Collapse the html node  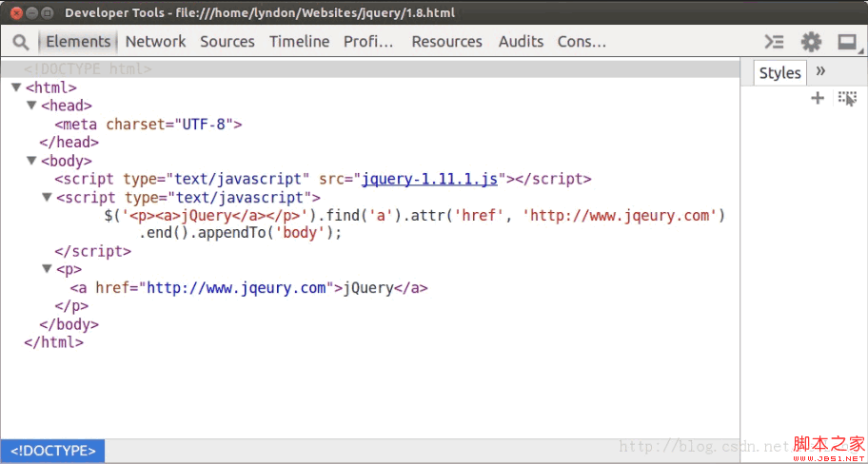pos(16,87)
